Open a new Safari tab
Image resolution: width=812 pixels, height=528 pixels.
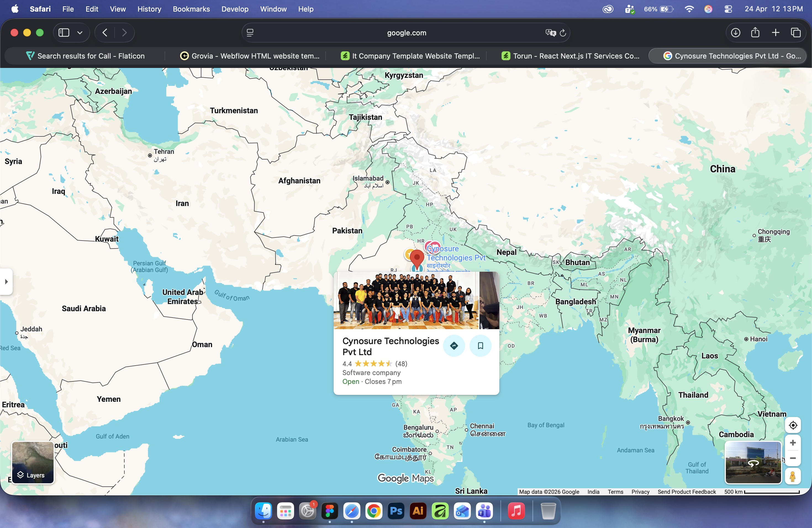pyautogui.click(x=776, y=33)
